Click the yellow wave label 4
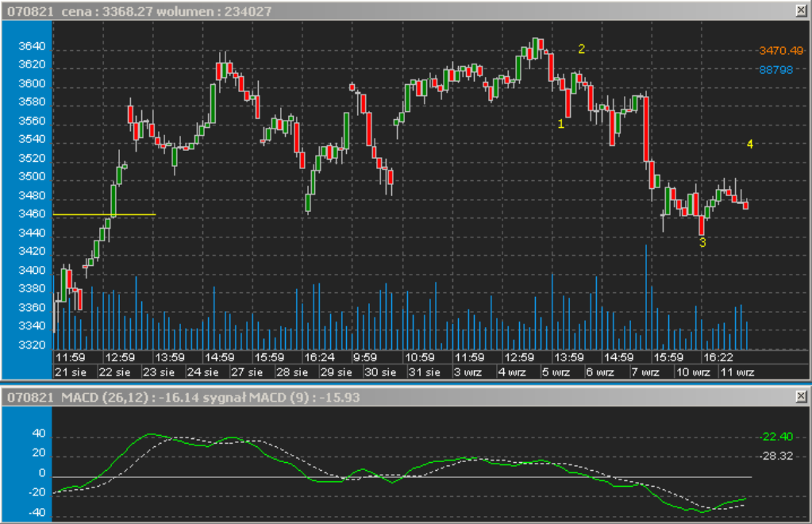 (x=749, y=144)
